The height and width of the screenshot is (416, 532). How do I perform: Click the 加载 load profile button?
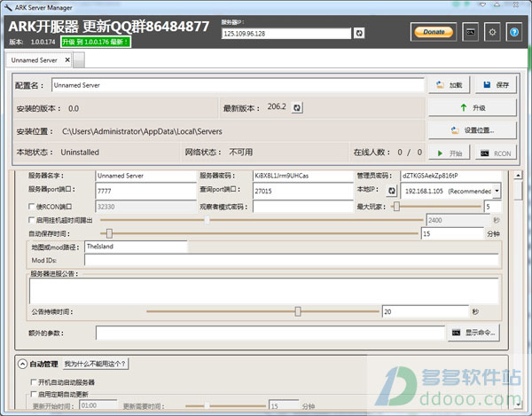[x=450, y=85]
